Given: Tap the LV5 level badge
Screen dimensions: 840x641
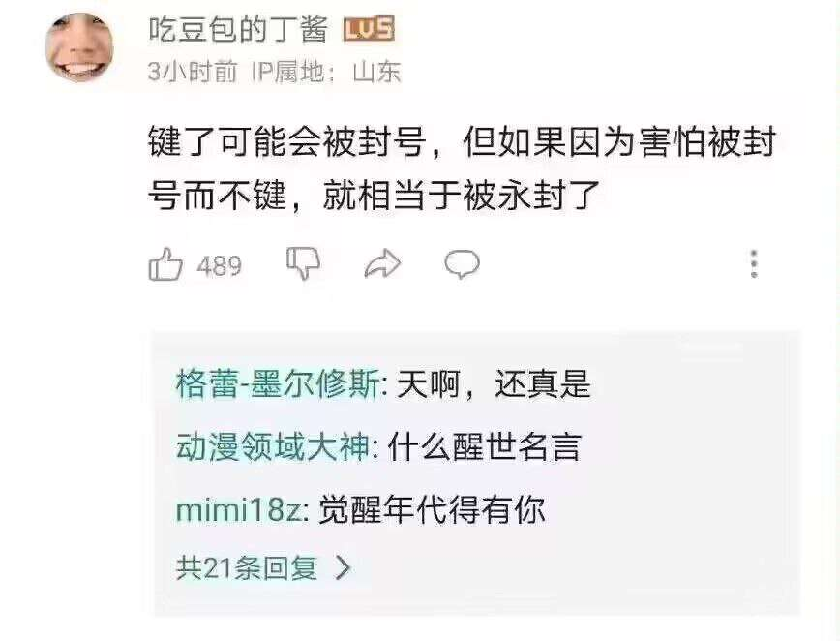Looking at the screenshot, I should point(369,29).
